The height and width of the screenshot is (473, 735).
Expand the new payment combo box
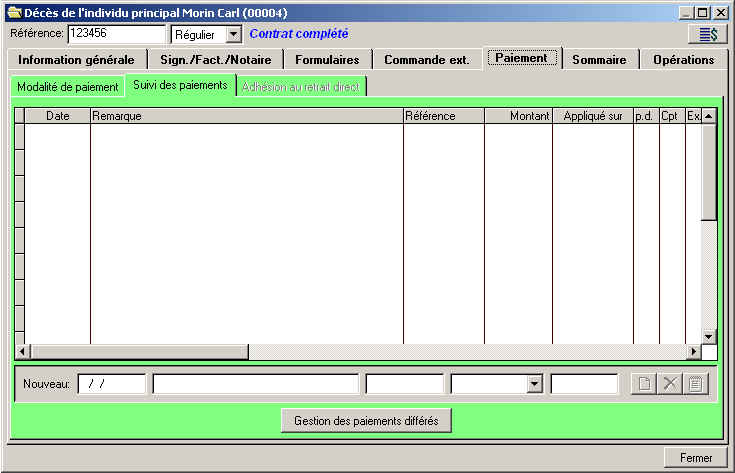(534, 384)
